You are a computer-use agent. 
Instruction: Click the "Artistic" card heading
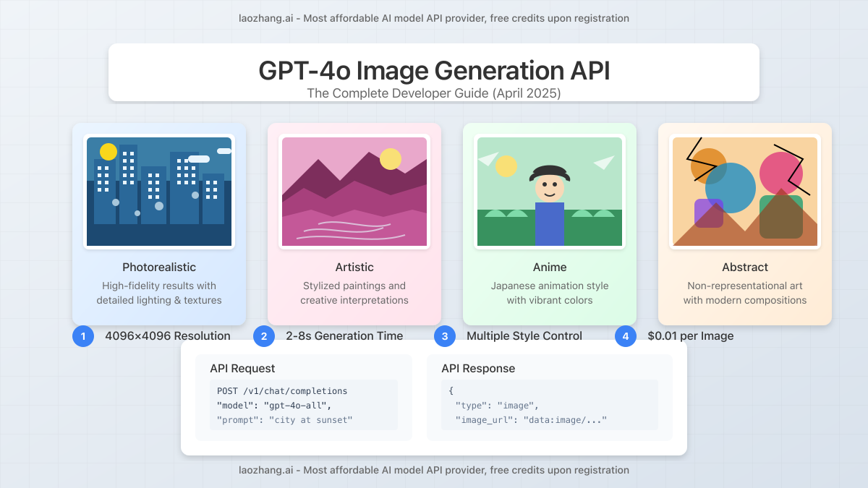tap(354, 267)
